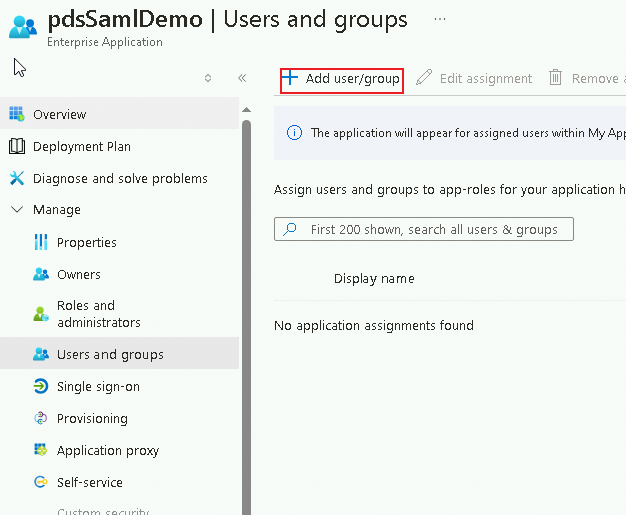This screenshot has width=626, height=515.
Task: Select Users and groups in sidebar
Action: [x=119, y=354]
